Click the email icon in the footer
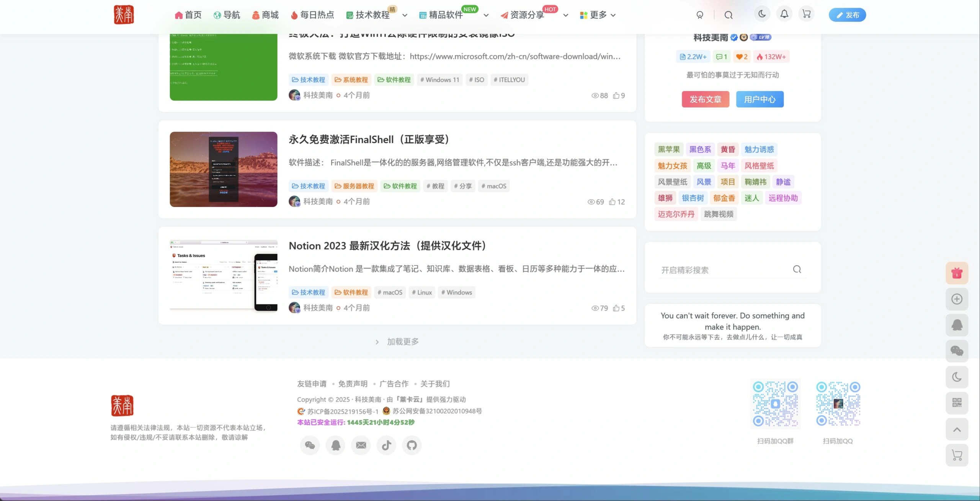Image resolution: width=980 pixels, height=501 pixels. tap(361, 445)
